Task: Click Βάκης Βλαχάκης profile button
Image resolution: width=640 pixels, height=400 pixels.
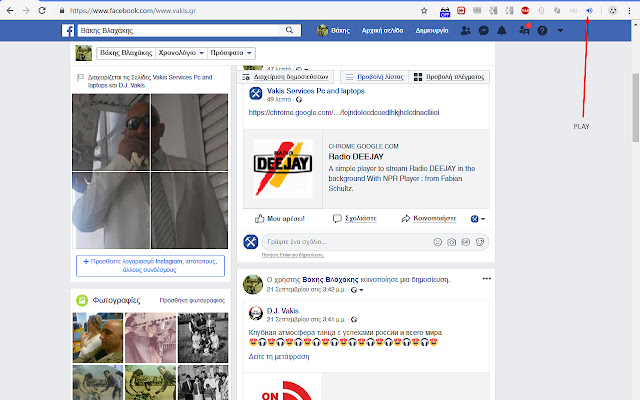Action: 126,53
